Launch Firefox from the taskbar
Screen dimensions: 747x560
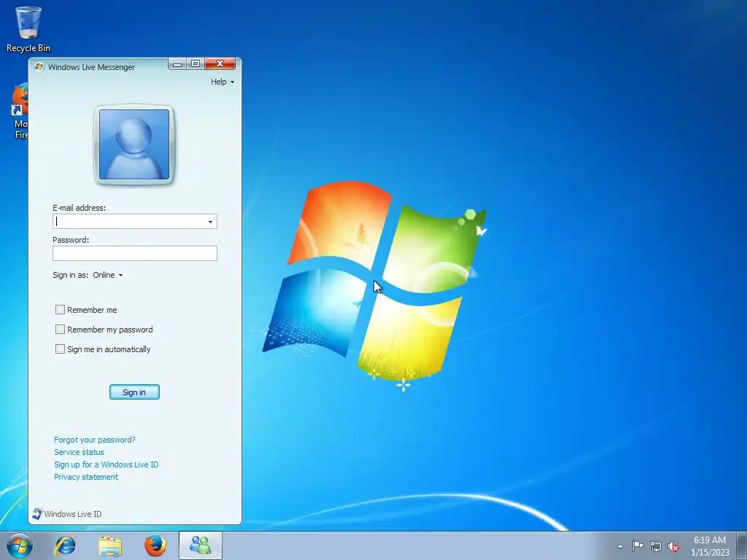click(x=155, y=545)
